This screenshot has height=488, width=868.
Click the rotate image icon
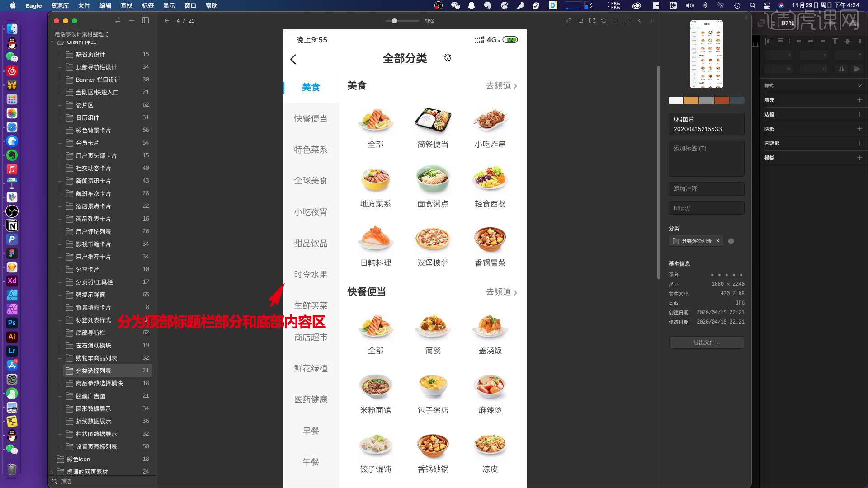604,21
